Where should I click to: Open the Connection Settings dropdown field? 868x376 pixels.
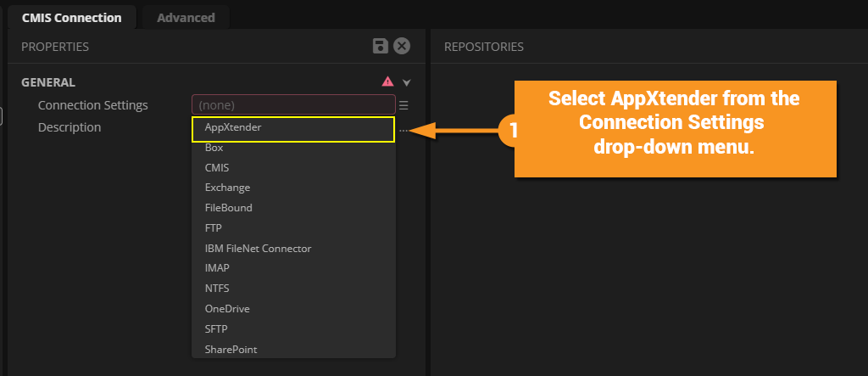[293, 105]
